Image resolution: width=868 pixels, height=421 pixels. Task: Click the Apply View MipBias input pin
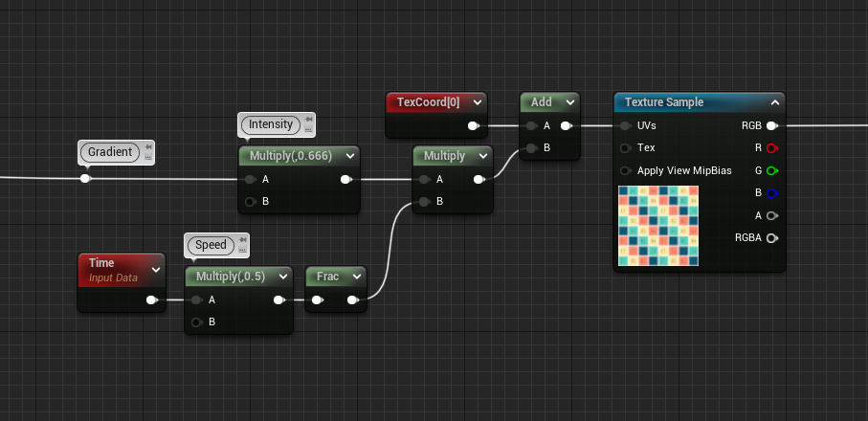626,170
